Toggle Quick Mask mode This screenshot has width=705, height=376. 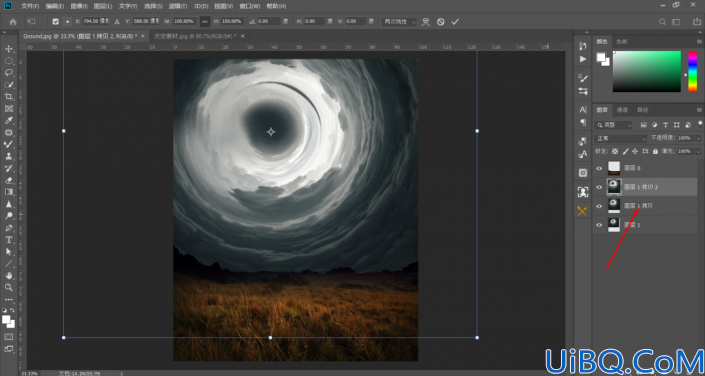9,336
